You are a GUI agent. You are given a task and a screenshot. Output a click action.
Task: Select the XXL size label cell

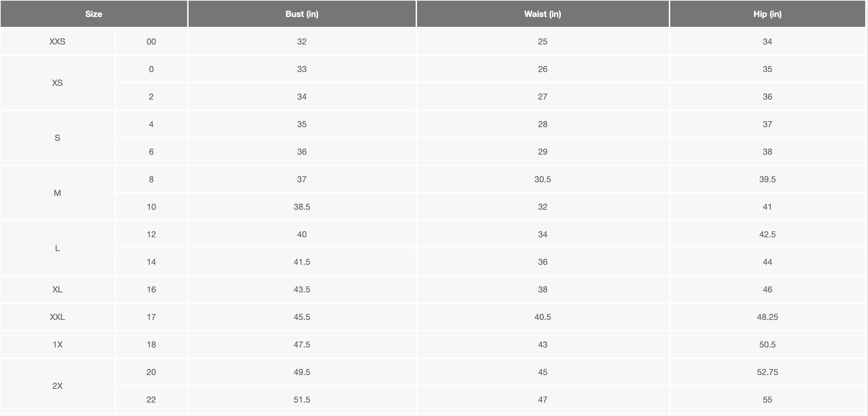(x=58, y=317)
